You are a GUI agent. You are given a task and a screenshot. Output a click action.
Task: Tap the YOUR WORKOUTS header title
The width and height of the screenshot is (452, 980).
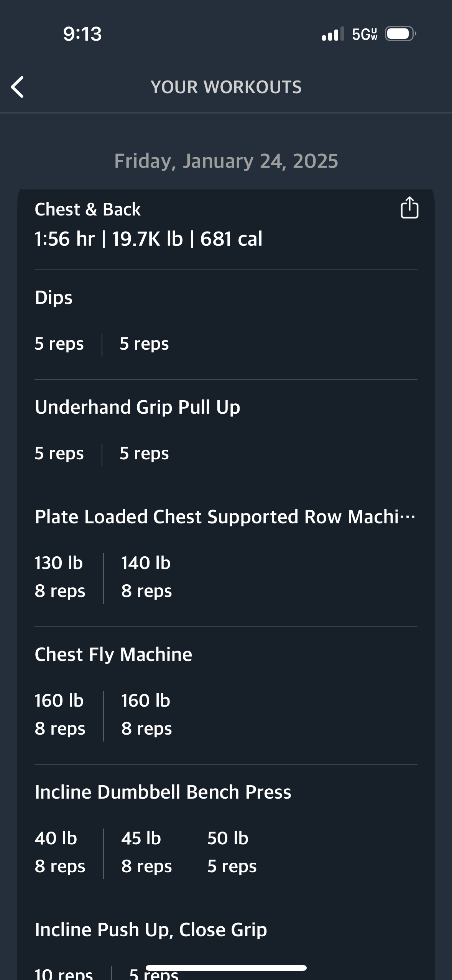[226, 87]
